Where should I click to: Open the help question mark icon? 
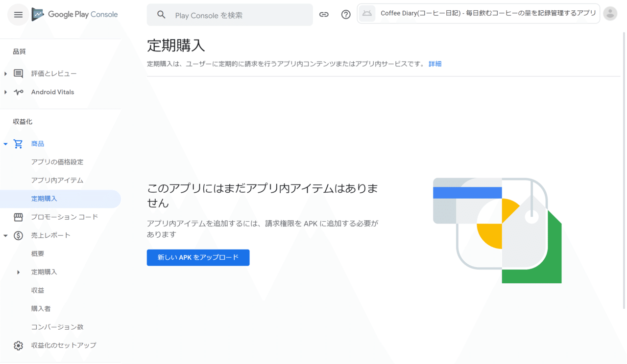click(x=345, y=15)
